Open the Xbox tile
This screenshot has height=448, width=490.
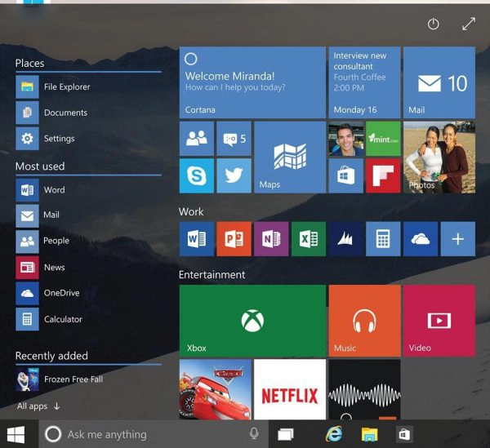(252, 321)
